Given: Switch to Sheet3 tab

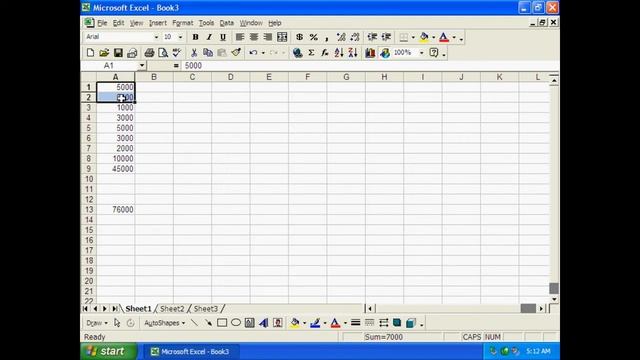Looking at the screenshot, I should pyautogui.click(x=206, y=309).
